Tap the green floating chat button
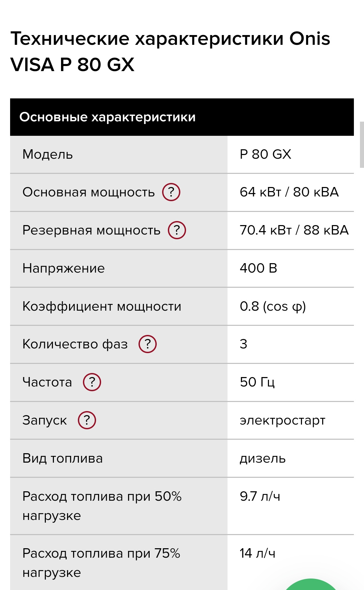364x590 pixels. (311, 585)
